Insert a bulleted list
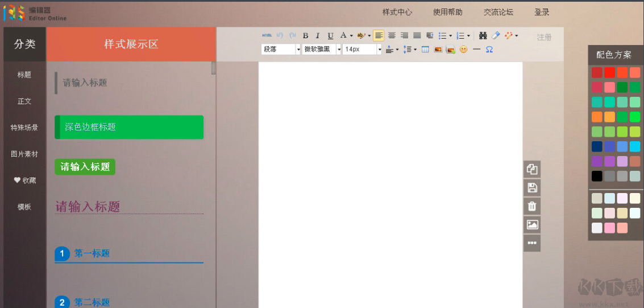 (442, 36)
